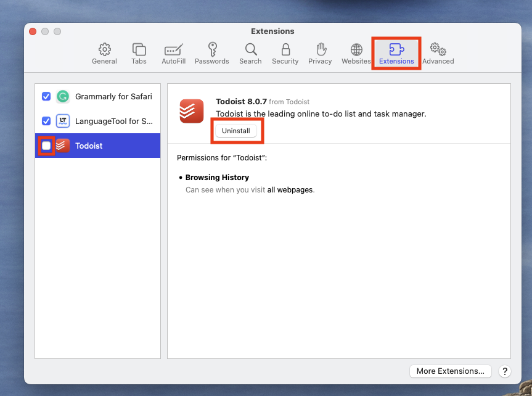The image size is (532, 396).
Task: Open the AutoFill preferences pane
Action: 174,54
